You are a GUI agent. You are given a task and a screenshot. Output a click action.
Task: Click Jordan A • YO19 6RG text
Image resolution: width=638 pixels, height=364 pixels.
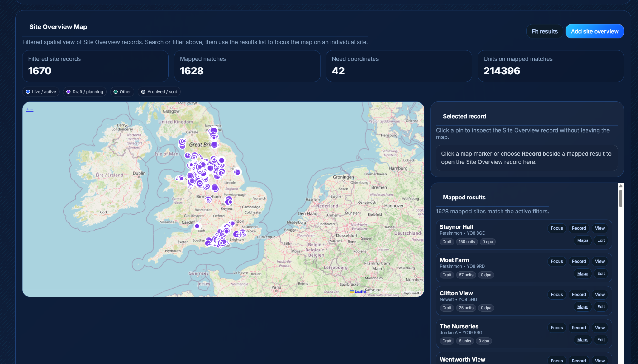461,333
